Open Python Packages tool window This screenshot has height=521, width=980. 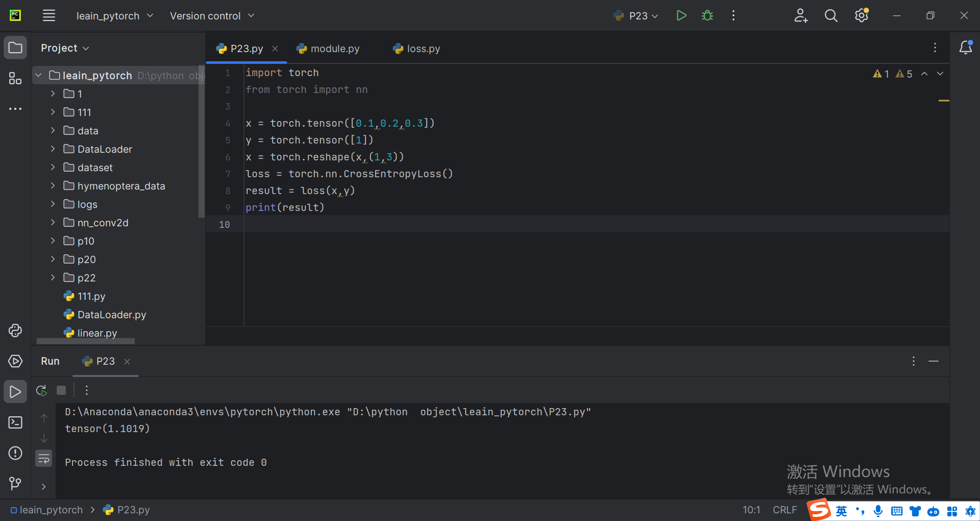click(x=15, y=330)
